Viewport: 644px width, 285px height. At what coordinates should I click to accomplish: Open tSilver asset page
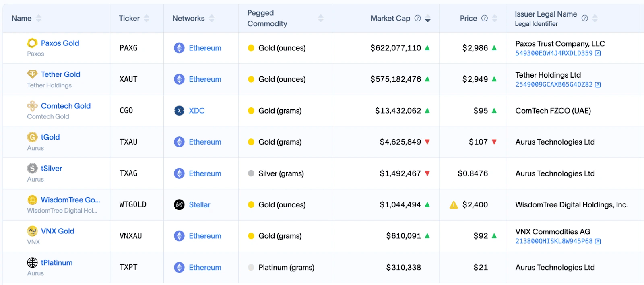pyautogui.click(x=52, y=168)
